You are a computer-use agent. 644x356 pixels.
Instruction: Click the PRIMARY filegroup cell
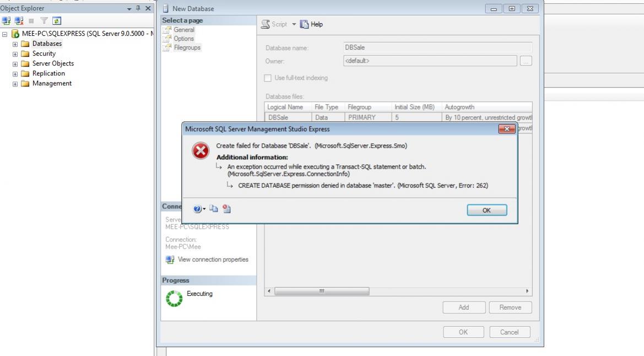(368, 117)
